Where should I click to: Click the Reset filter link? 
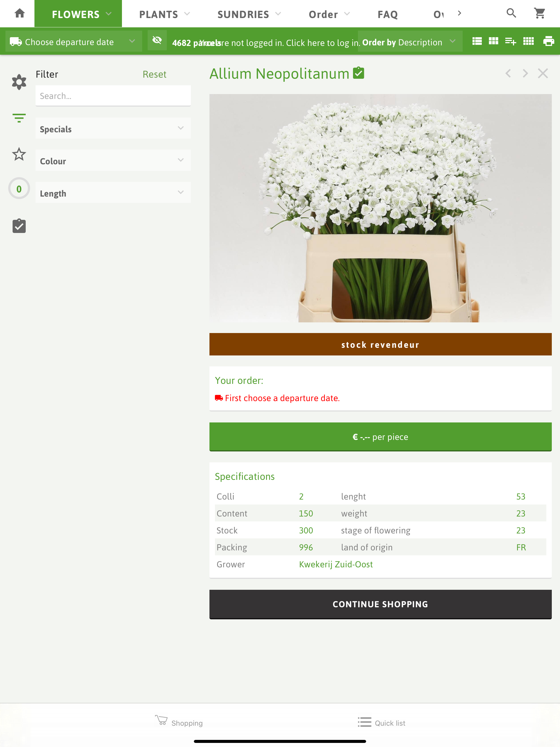[154, 74]
